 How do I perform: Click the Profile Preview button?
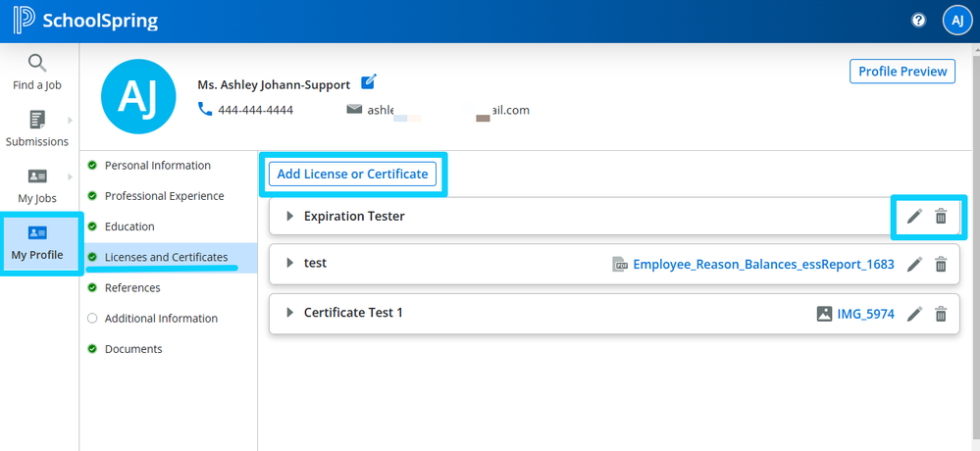(x=902, y=72)
